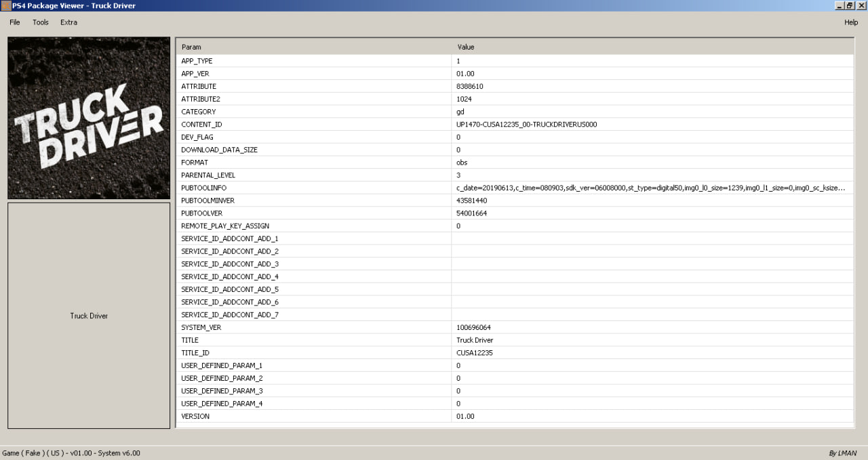Click the 1024 value for ATTRIBUTE2
This screenshot has height=460, width=868.
point(465,99)
